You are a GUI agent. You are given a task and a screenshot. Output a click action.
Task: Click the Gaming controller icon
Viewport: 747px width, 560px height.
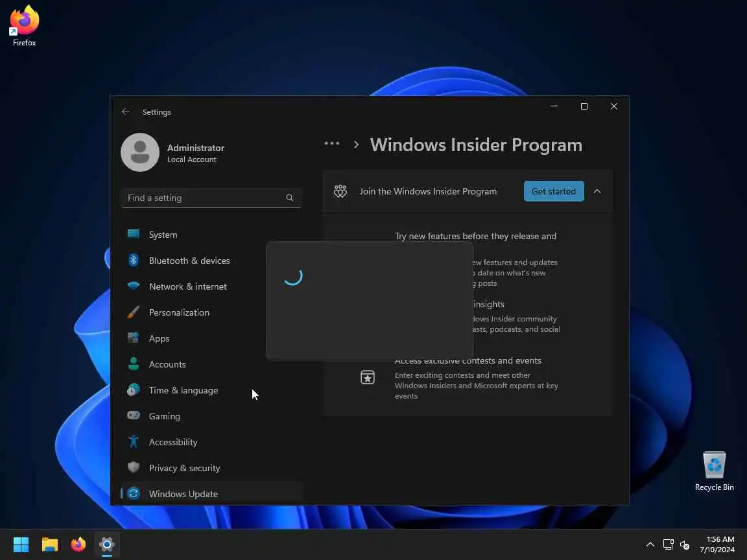pos(134,415)
